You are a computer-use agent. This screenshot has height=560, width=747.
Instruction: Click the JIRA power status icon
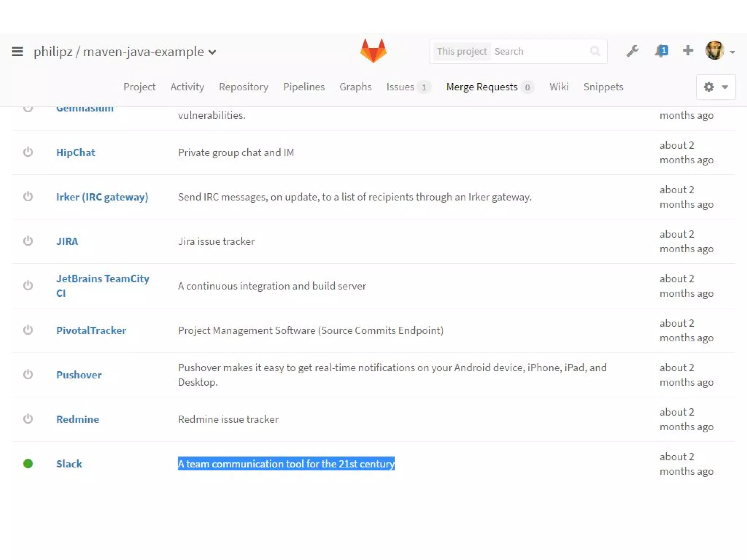click(28, 241)
